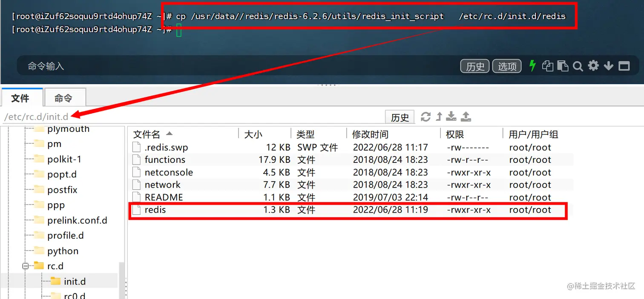Click the folder icon beside pm

[x=39, y=144]
